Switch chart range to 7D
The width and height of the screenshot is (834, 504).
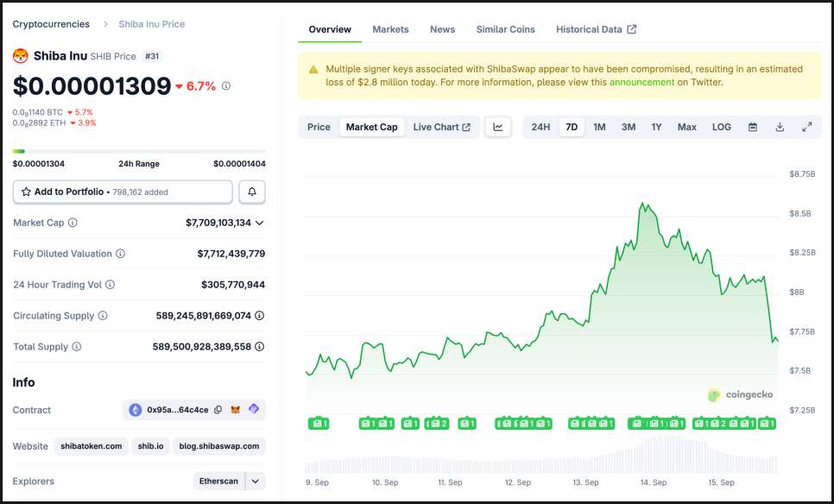572,127
